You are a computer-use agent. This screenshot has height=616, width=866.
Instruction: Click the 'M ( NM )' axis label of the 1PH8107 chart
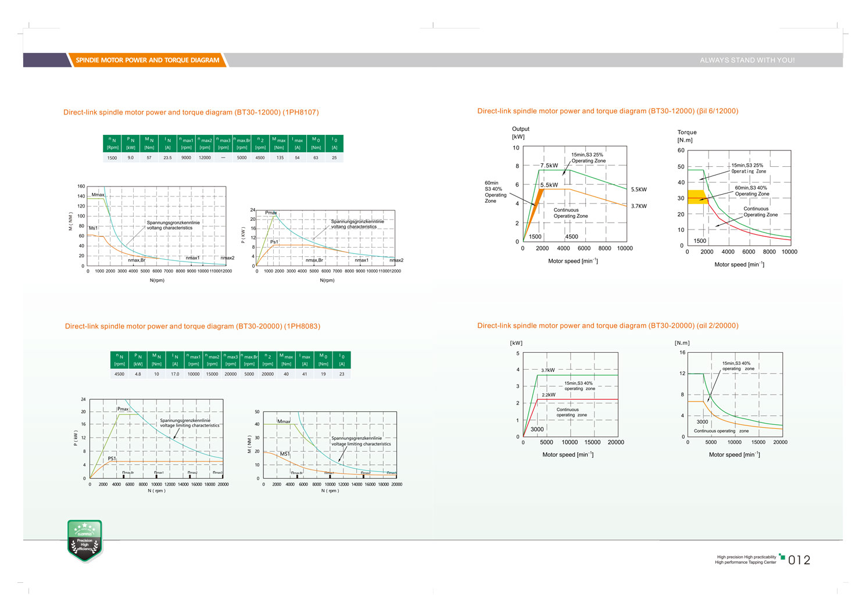[70, 221]
